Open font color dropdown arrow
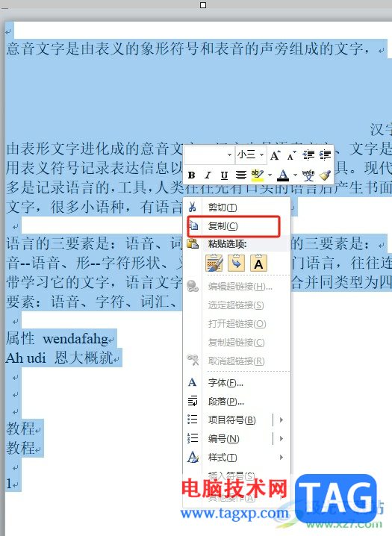 (x=295, y=175)
